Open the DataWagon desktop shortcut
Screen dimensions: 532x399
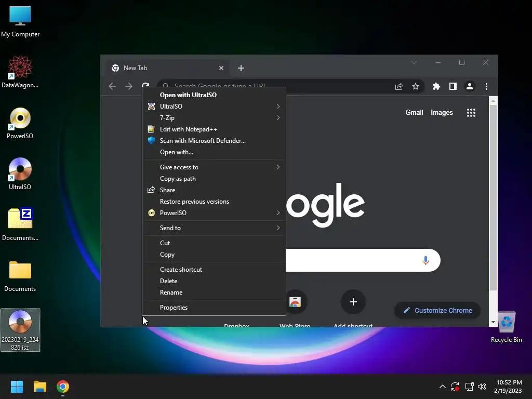(x=20, y=72)
